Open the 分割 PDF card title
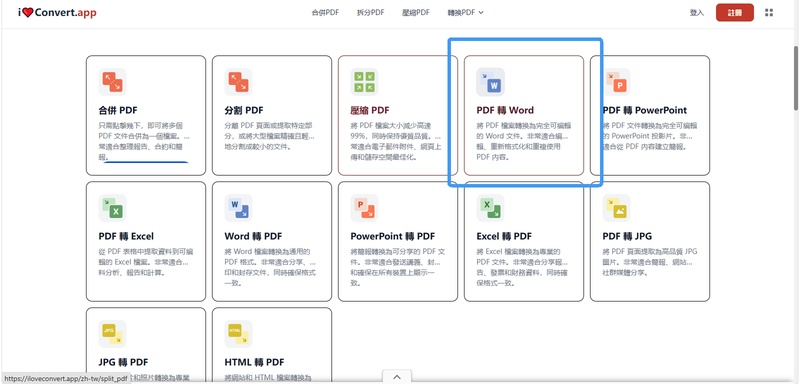The height and width of the screenshot is (384, 800). [244, 110]
